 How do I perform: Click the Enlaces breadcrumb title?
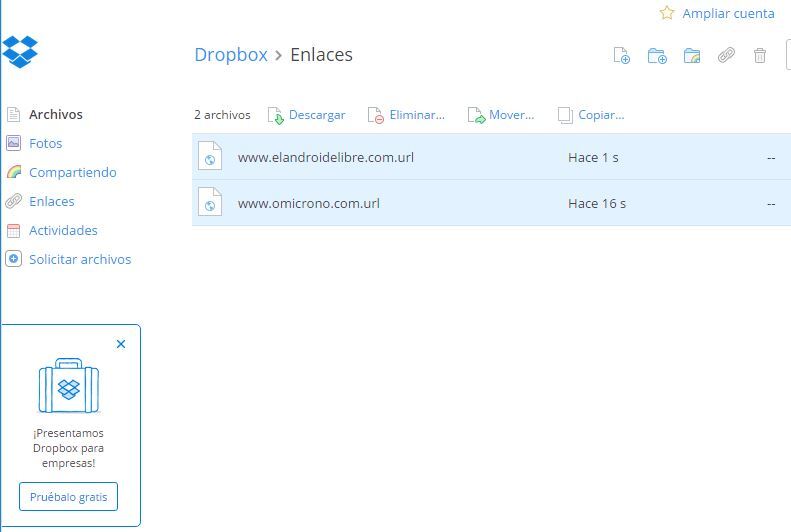321,54
